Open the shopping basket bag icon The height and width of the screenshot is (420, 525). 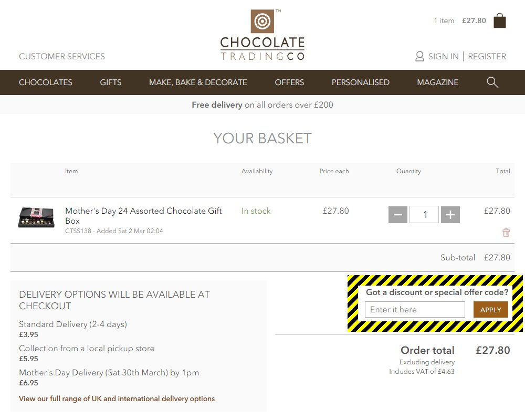[499, 20]
